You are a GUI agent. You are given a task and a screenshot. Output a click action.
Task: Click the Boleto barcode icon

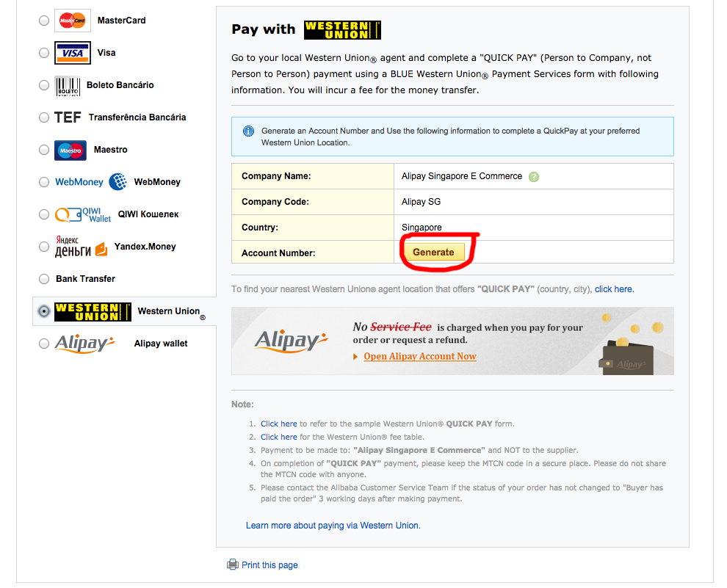[68, 86]
